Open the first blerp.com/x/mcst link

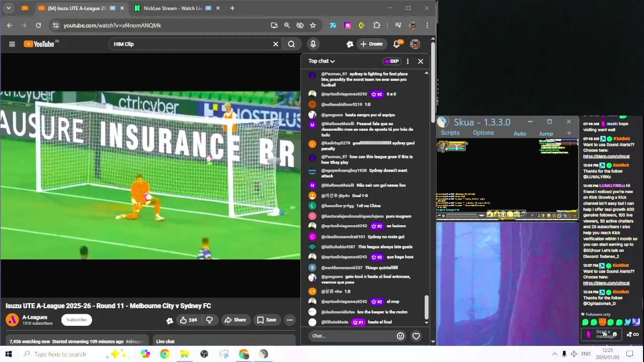[x=606, y=156]
